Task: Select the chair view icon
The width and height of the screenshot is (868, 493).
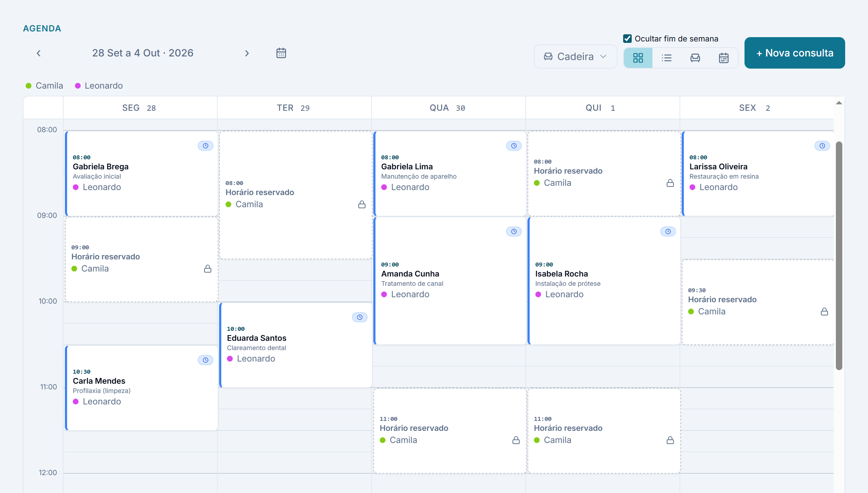Action: 695,58
